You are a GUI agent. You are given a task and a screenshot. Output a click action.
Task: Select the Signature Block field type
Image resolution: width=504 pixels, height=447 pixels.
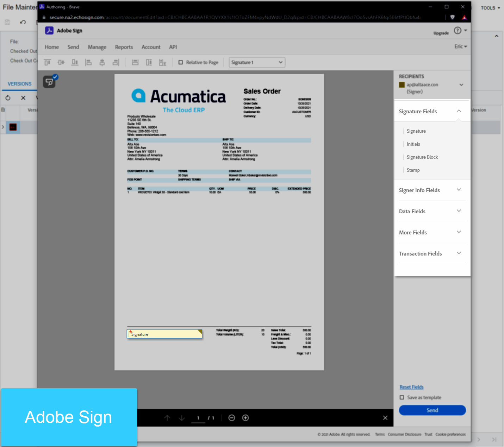click(x=422, y=157)
